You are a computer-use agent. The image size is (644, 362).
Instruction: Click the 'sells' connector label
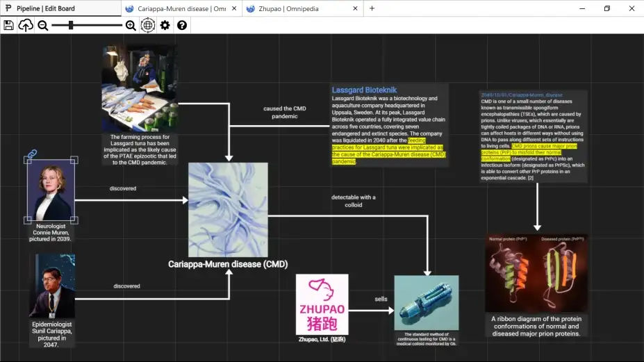tap(381, 299)
